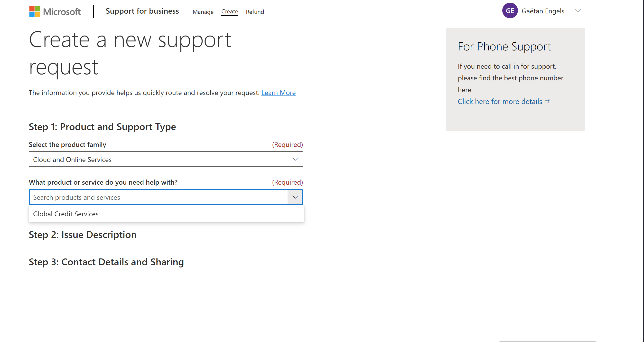
Task: Click the Select the product family label
Action: coord(67,145)
